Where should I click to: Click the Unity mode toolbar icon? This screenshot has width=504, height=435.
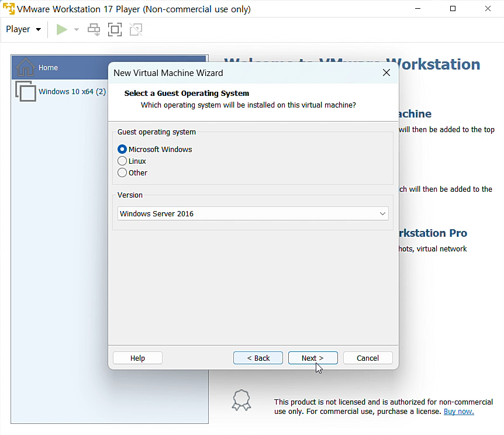(136, 30)
